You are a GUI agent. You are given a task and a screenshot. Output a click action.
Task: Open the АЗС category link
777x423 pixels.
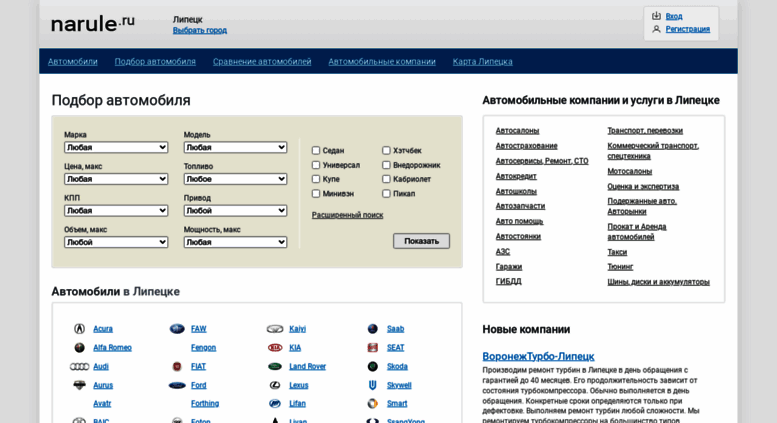[x=503, y=252]
